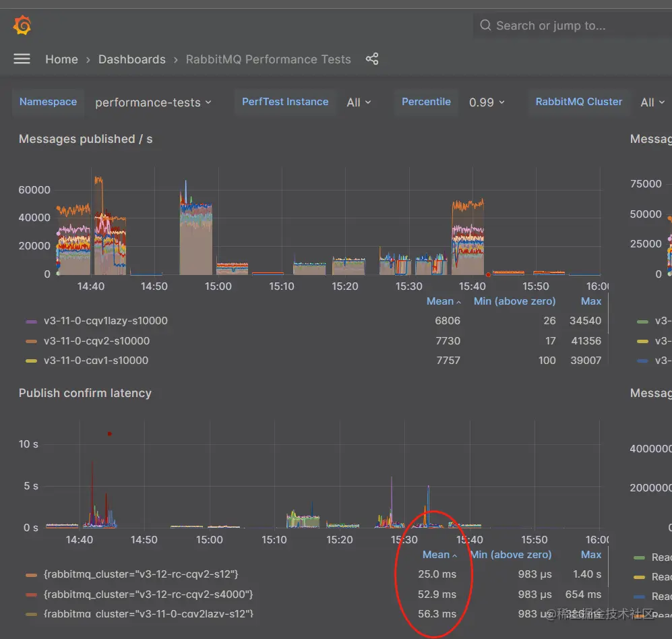
Task: Click the Namespace variable label
Action: [48, 102]
